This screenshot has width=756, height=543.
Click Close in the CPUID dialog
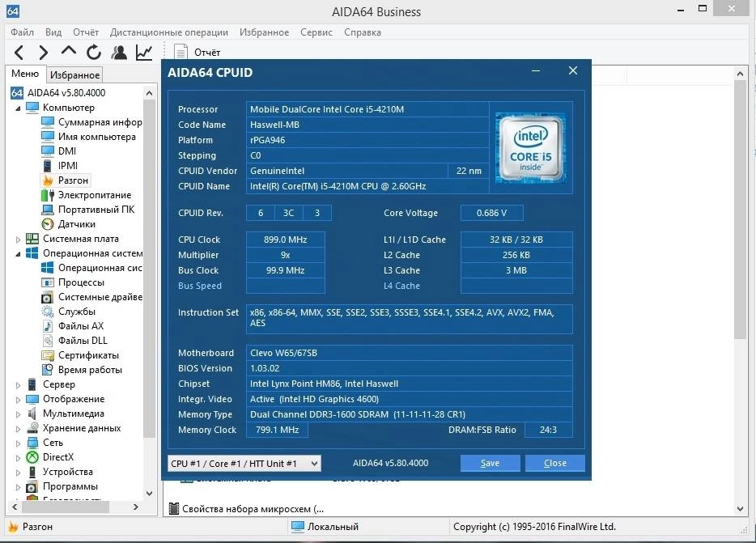coord(555,463)
